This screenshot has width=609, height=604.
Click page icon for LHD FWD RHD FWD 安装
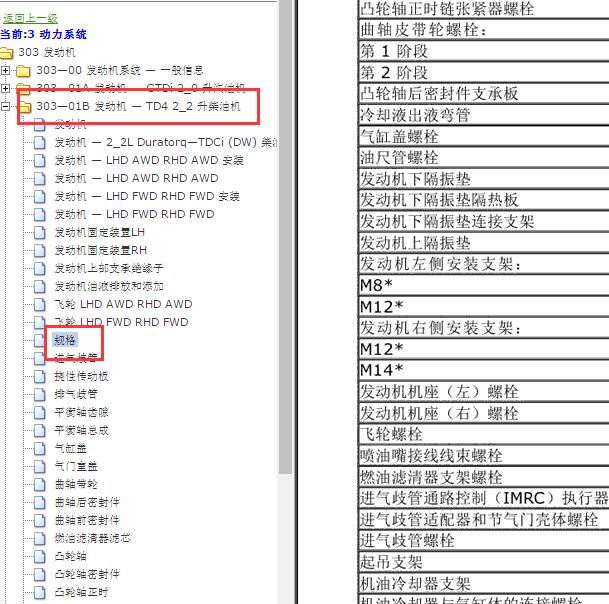pyautogui.click(x=40, y=197)
